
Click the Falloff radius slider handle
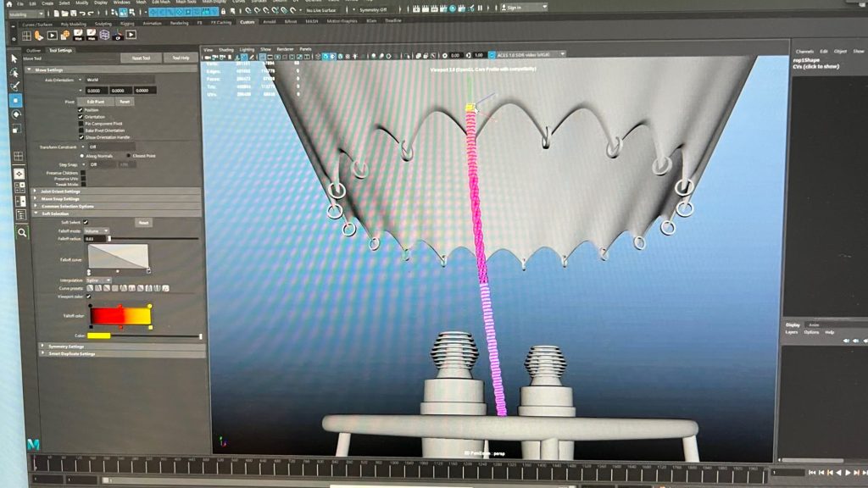pos(109,238)
